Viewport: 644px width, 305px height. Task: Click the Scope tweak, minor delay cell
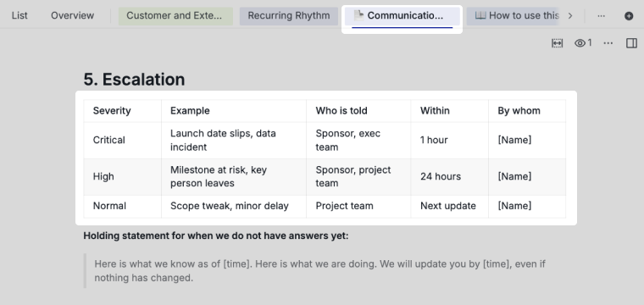[x=234, y=206]
